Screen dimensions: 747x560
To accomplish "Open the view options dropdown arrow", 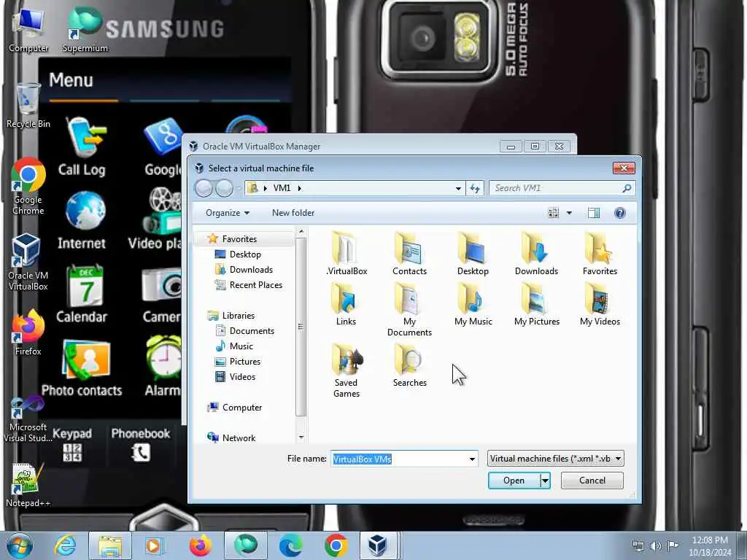I will pos(569,213).
